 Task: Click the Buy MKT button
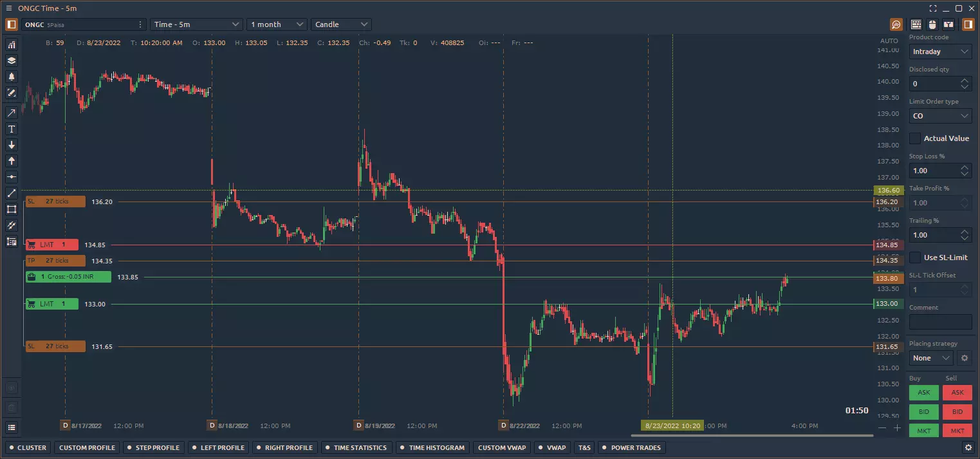(923, 430)
